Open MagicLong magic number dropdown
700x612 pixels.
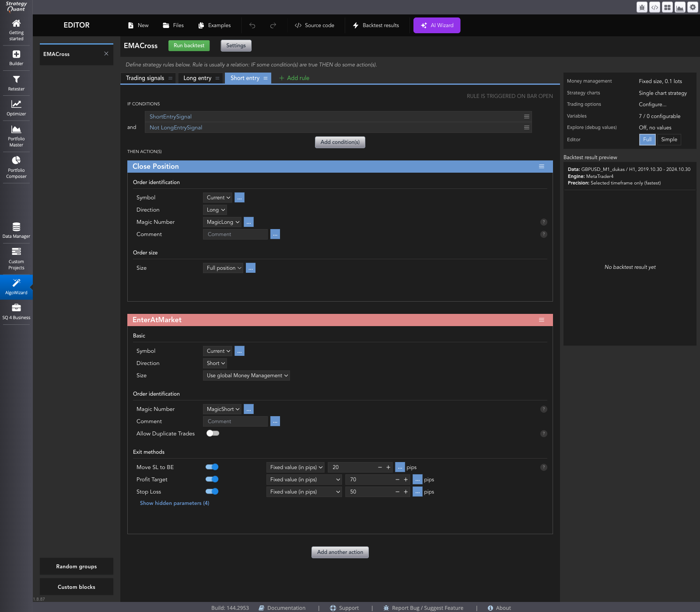coord(222,222)
